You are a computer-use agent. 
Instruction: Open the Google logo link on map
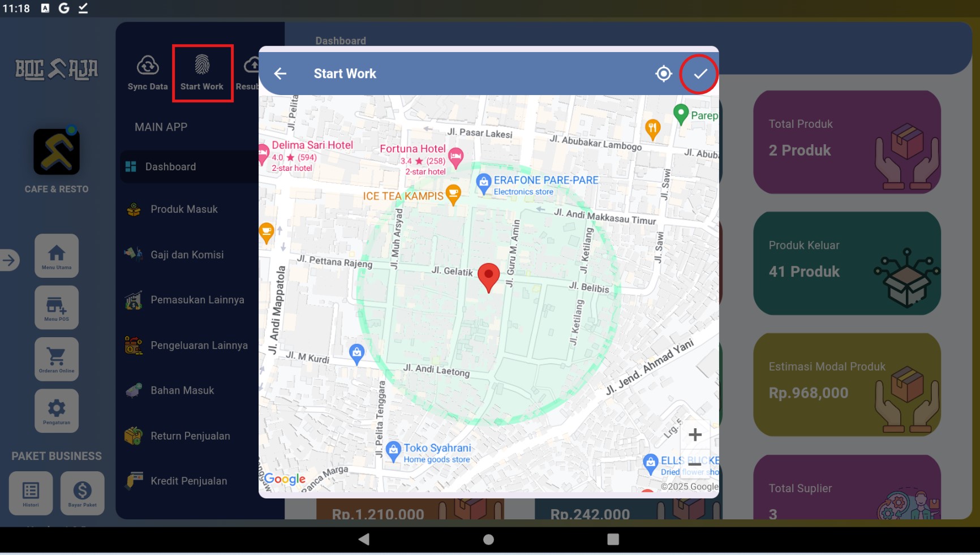[x=285, y=479]
